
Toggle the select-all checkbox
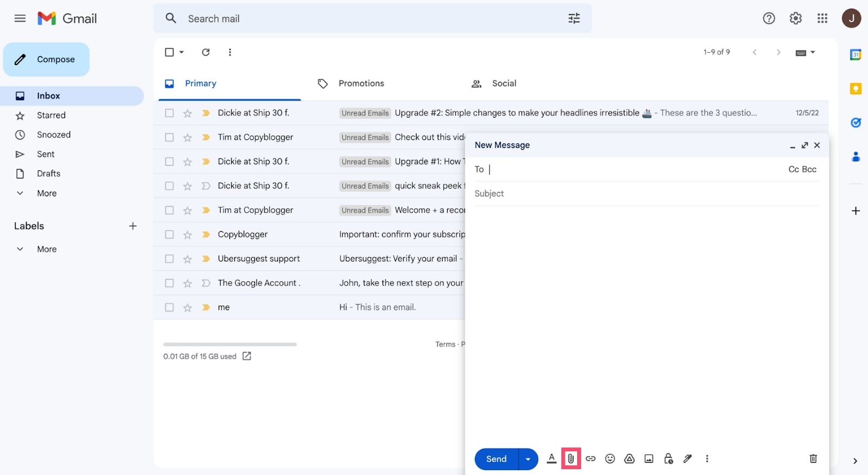pos(169,52)
